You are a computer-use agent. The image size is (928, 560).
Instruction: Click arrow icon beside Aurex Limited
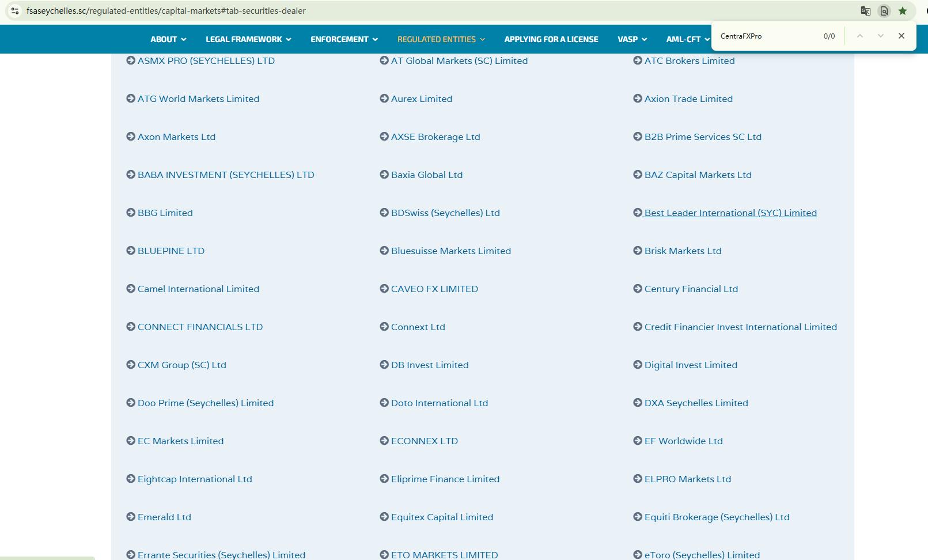pos(384,99)
